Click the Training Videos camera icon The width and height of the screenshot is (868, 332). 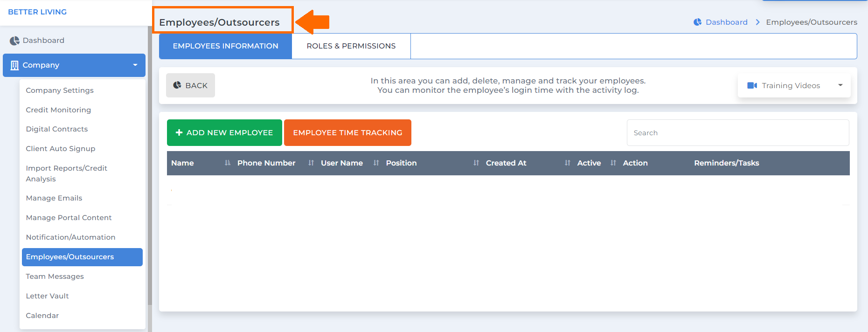752,85
